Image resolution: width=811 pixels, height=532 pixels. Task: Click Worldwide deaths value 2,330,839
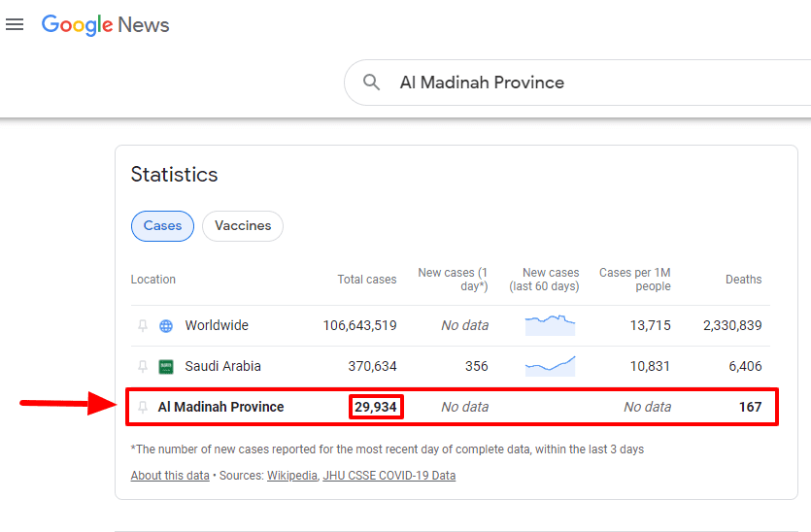[x=732, y=325]
